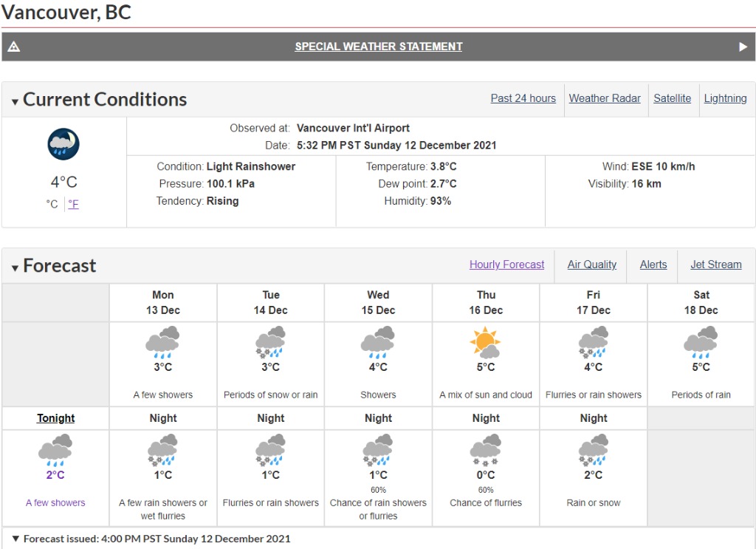This screenshot has height=549, width=756.
Task: Switch temperature units to °F
Action: (73, 204)
